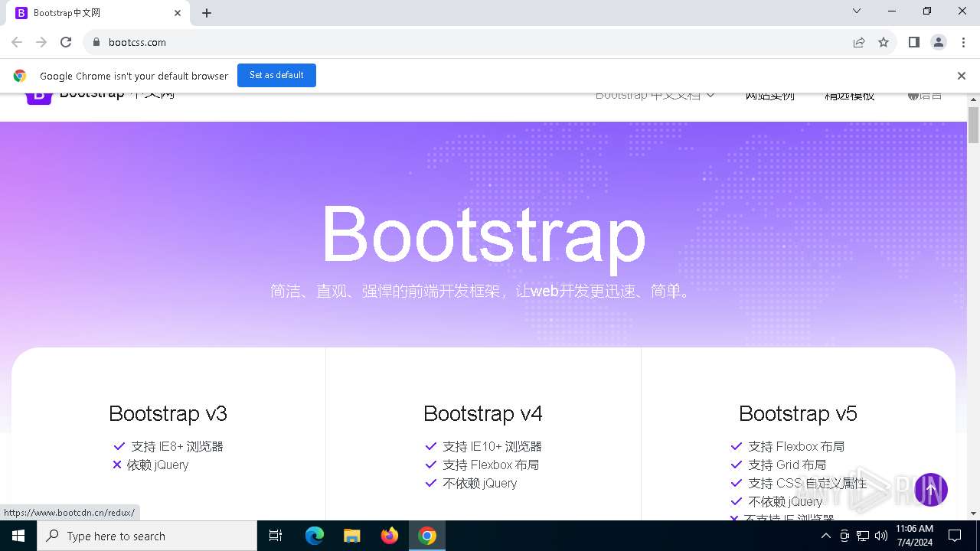980x551 pixels.
Task: Show hidden system tray icons
Action: point(825,536)
